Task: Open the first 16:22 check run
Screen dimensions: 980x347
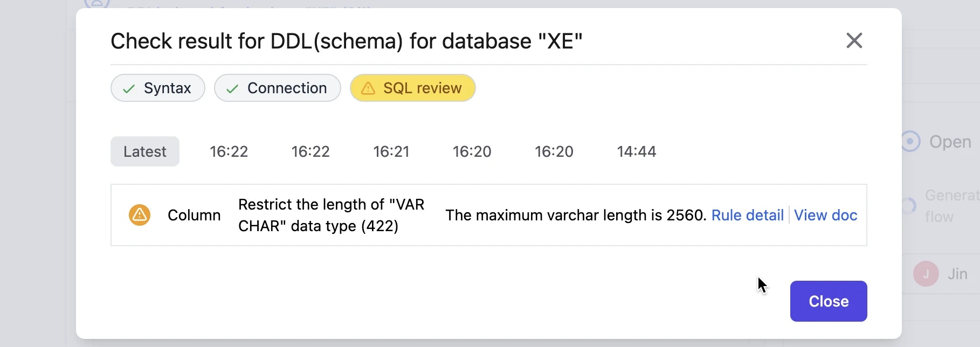Action: (229, 151)
